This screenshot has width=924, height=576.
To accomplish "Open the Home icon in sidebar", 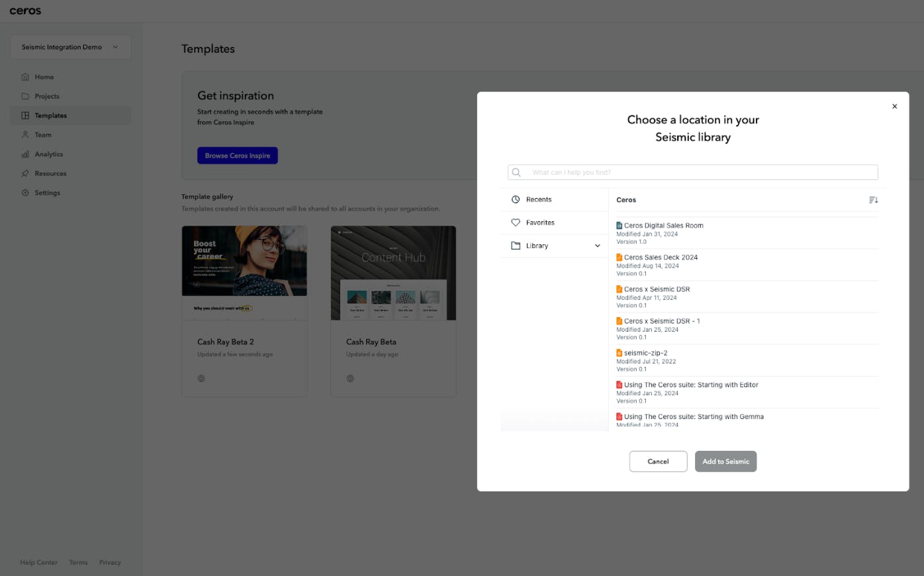I will (25, 77).
